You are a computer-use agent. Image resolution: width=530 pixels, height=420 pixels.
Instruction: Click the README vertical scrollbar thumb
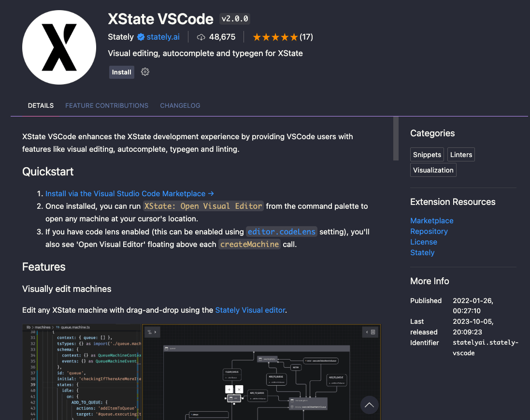pos(396,138)
